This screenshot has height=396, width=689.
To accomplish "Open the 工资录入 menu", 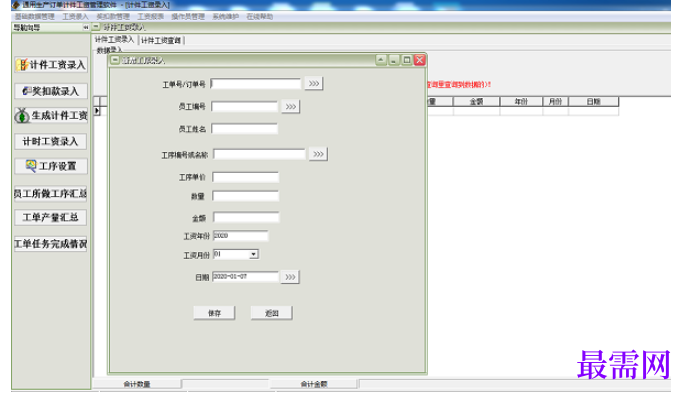I will [76, 16].
